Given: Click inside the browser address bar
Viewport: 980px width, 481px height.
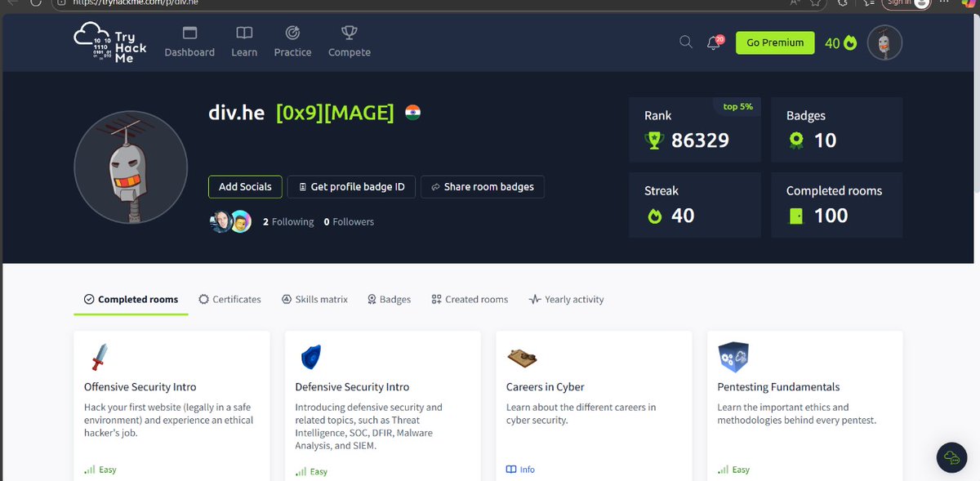Looking at the screenshot, I should pyautogui.click(x=245, y=3).
